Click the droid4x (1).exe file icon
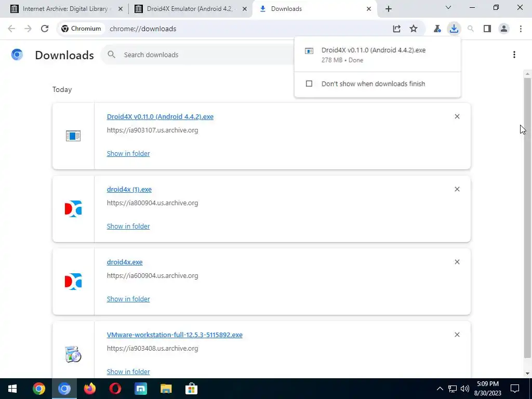 (73, 209)
